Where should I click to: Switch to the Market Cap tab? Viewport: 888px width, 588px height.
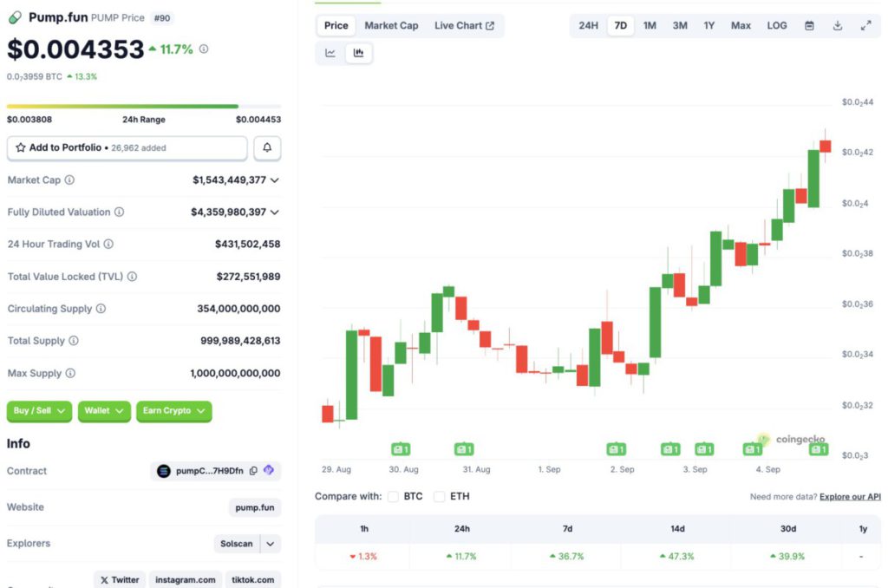point(391,25)
